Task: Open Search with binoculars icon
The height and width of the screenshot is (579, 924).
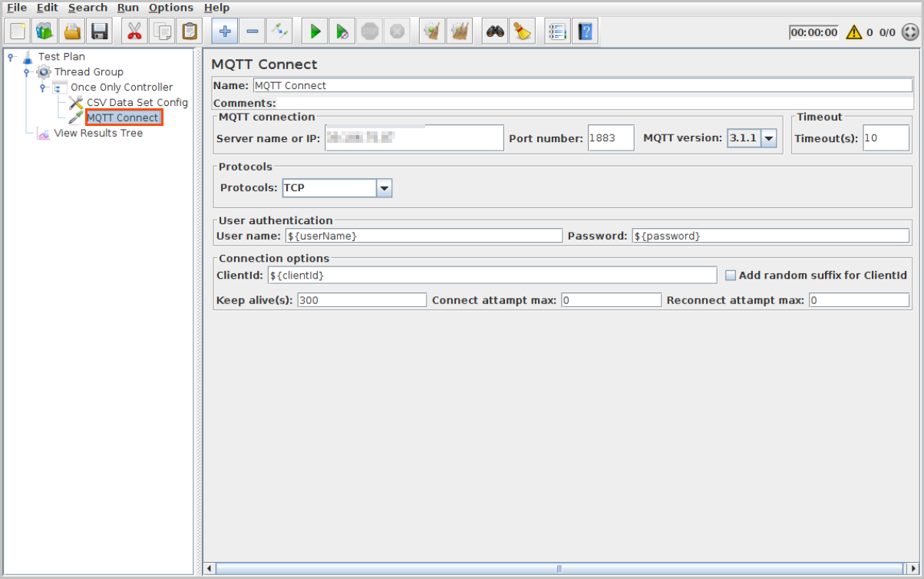Action: (x=496, y=31)
